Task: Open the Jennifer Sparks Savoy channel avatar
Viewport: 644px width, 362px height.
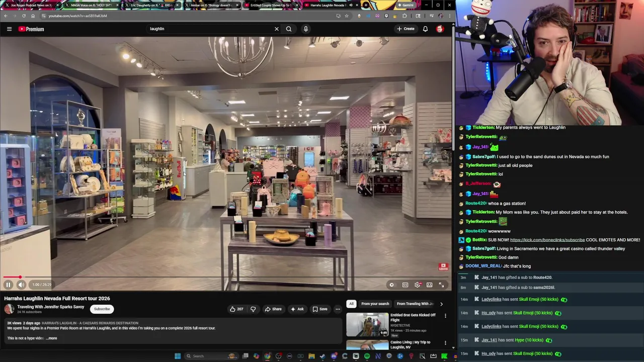Action: click(x=10, y=309)
